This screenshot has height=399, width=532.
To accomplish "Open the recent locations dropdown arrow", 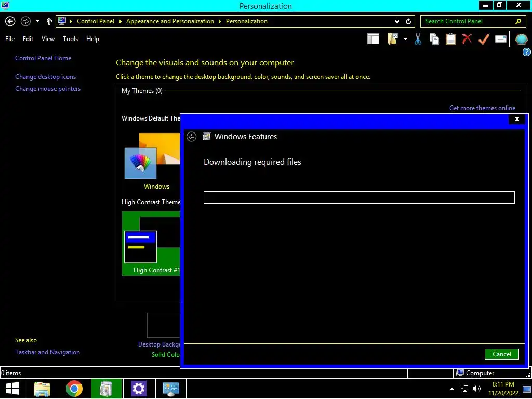I will pos(37,21).
